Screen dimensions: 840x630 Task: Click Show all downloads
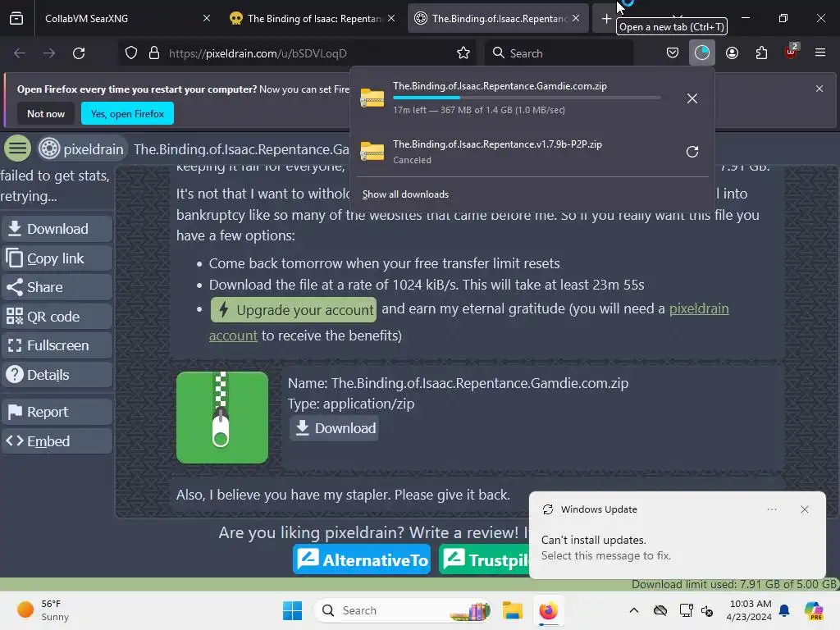click(x=405, y=194)
